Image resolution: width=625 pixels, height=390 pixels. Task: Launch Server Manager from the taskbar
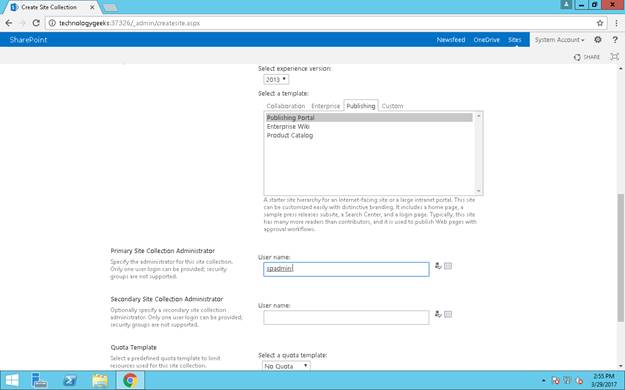[x=40, y=380]
